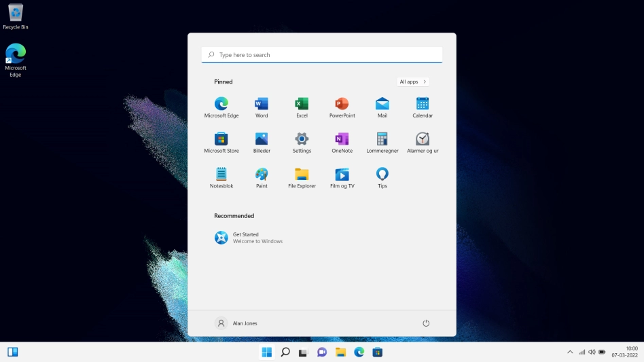The width and height of the screenshot is (644, 362).
Task: Open the power options menu
Action: pyautogui.click(x=426, y=323)
